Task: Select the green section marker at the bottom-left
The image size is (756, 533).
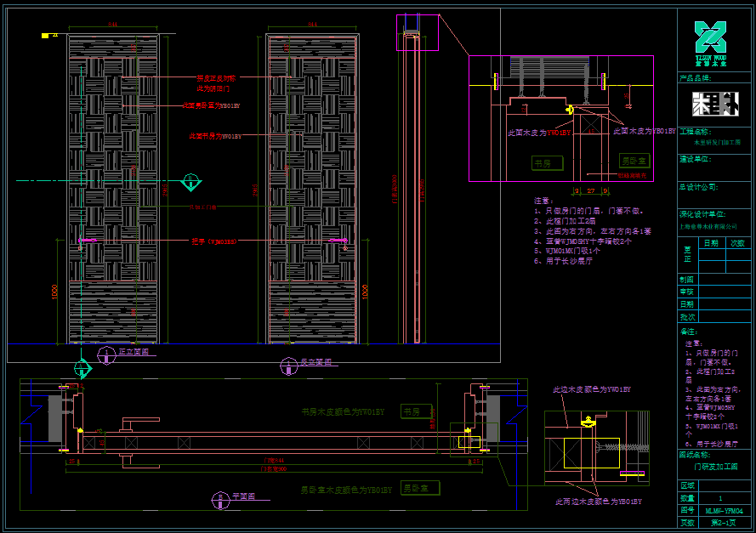Action: point(82,368)
